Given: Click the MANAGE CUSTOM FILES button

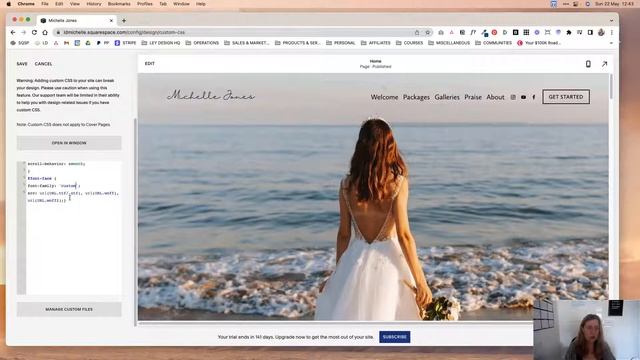Looking at the screenshot, I should pos(69,309).
